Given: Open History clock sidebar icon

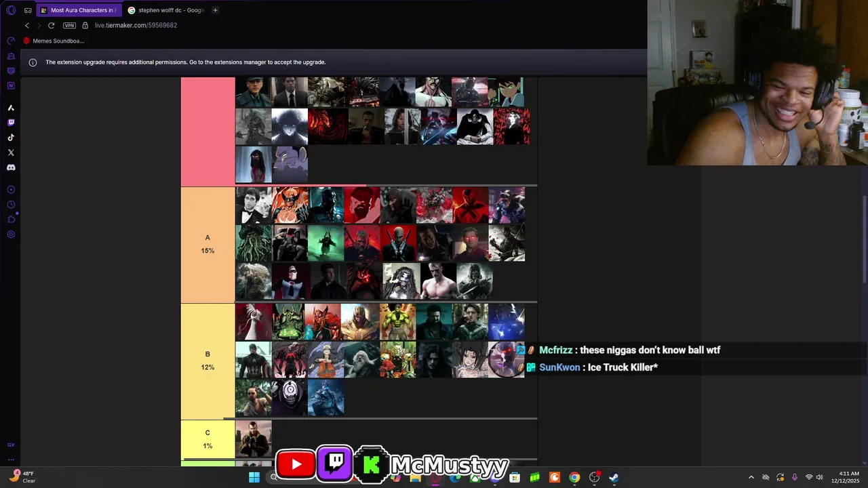Looking at the screenshot, I should tap(11, 205).
